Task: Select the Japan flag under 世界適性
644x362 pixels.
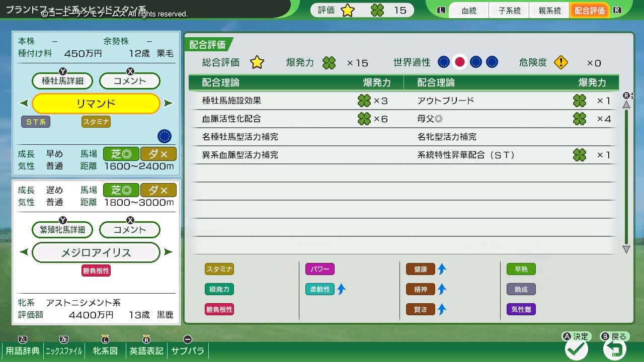Action: point(459,62)
